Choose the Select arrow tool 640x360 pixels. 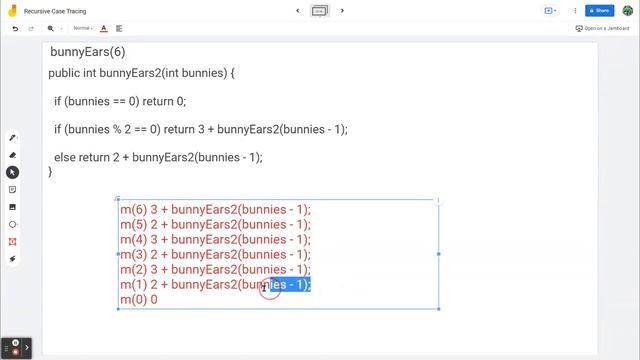(13, 172)
